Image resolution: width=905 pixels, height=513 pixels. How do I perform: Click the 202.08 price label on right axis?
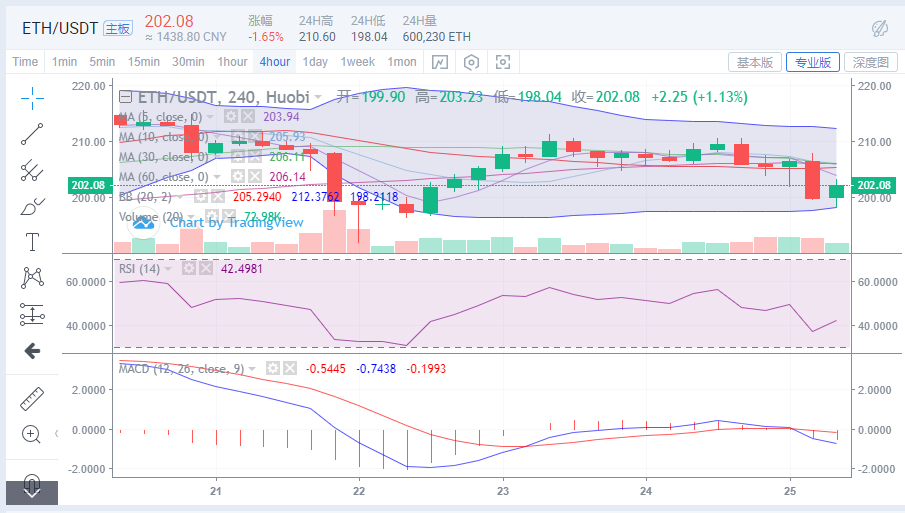click(x=874, y=185)
